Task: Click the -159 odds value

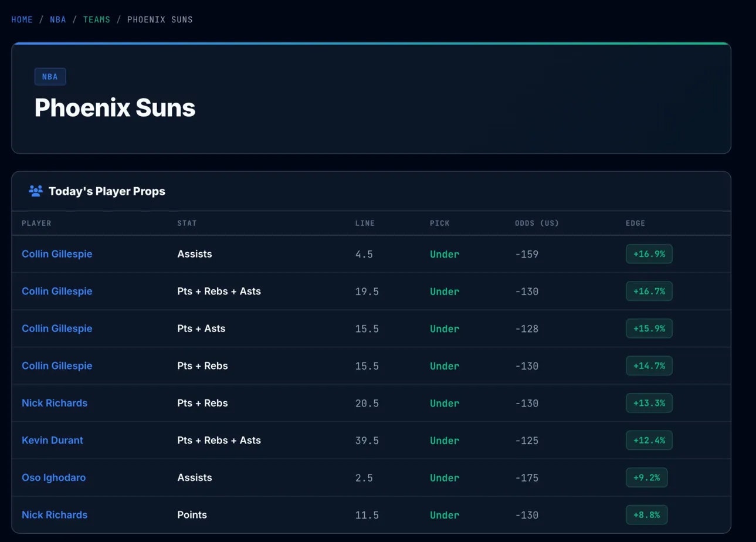Action: click(527, 255)
